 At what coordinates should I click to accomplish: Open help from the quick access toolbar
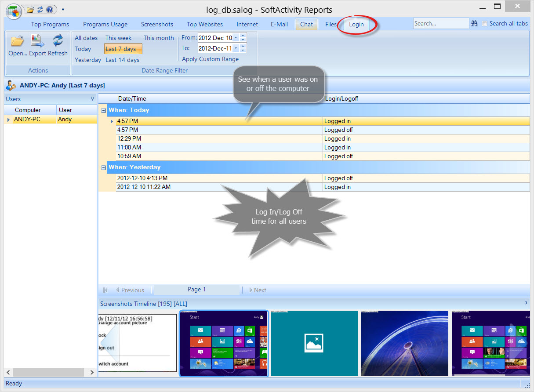(x=49, y=9)
